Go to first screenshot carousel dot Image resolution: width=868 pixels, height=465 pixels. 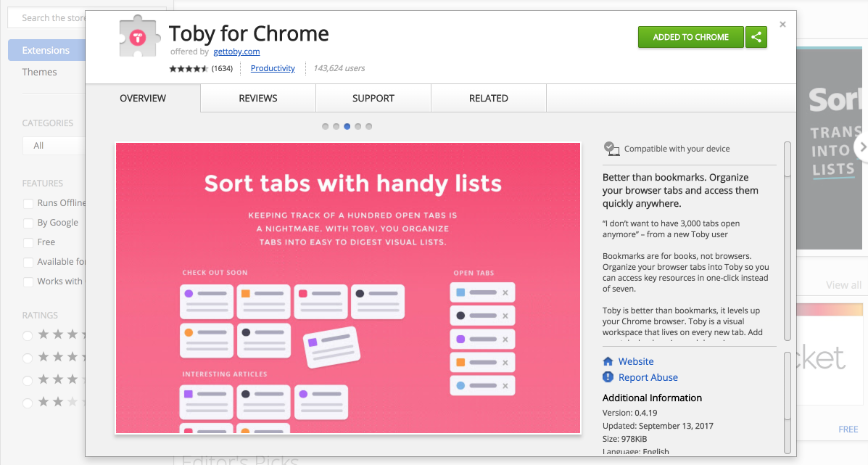(x=325, y=126)
